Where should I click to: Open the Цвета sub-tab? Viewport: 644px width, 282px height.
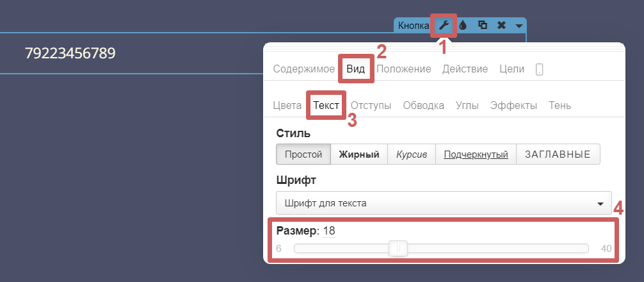pos(287,105)
